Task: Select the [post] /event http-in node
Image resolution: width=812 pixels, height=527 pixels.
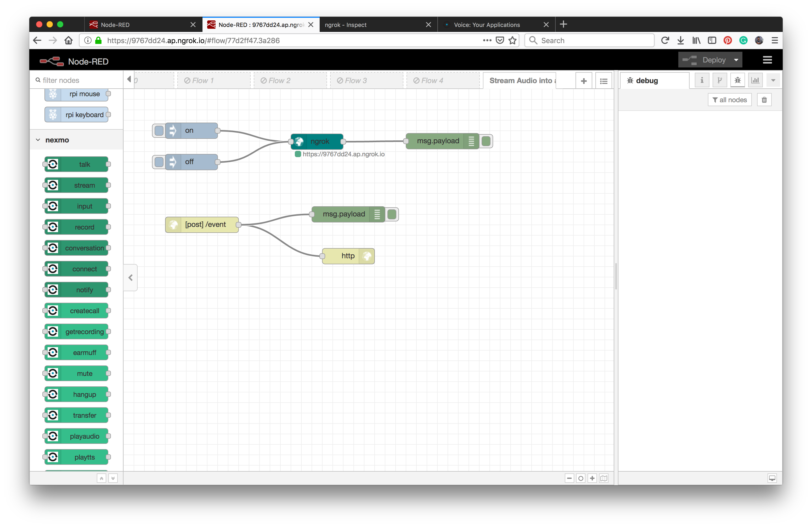Action: tap(202, 225)
